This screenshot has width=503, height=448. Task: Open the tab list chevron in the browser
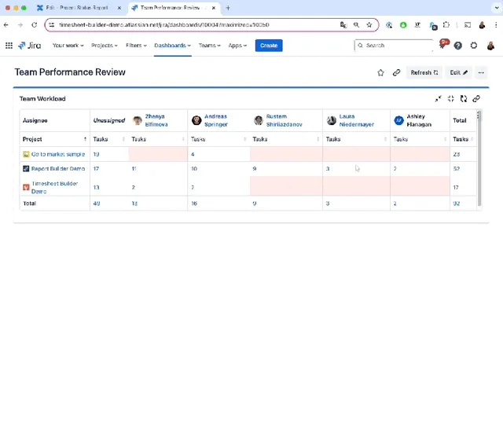tap(496, 8)
